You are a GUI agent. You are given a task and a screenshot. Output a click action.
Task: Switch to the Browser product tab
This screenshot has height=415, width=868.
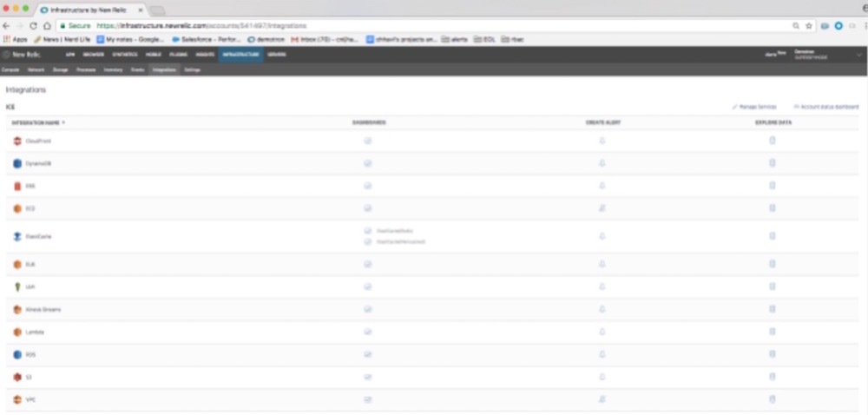(94, 54)
